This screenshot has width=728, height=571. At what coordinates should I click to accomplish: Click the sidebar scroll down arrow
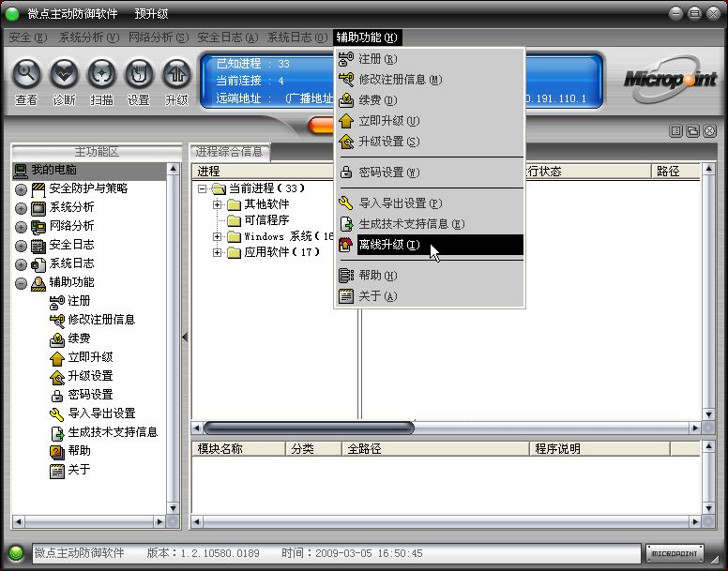click(x=174, y=508)
